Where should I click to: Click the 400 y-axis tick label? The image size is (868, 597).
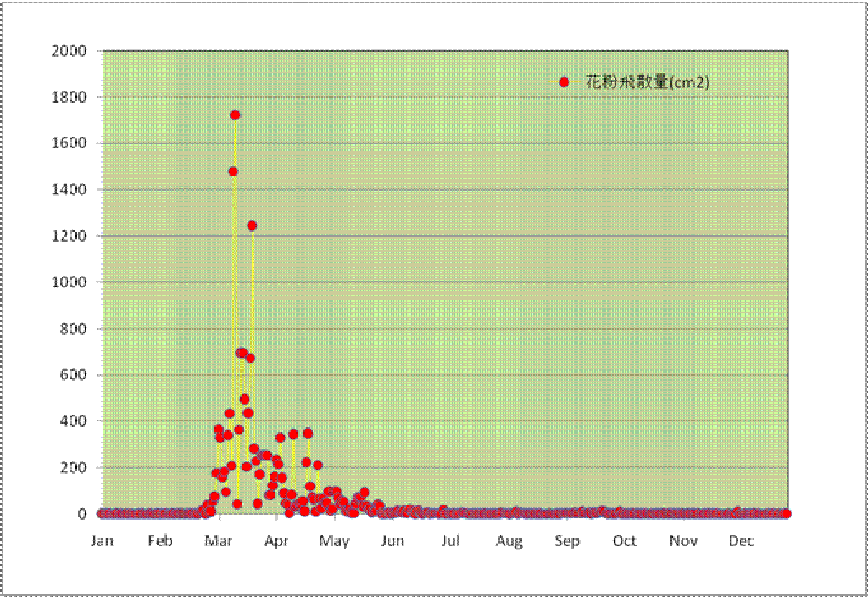click(75, 421)
